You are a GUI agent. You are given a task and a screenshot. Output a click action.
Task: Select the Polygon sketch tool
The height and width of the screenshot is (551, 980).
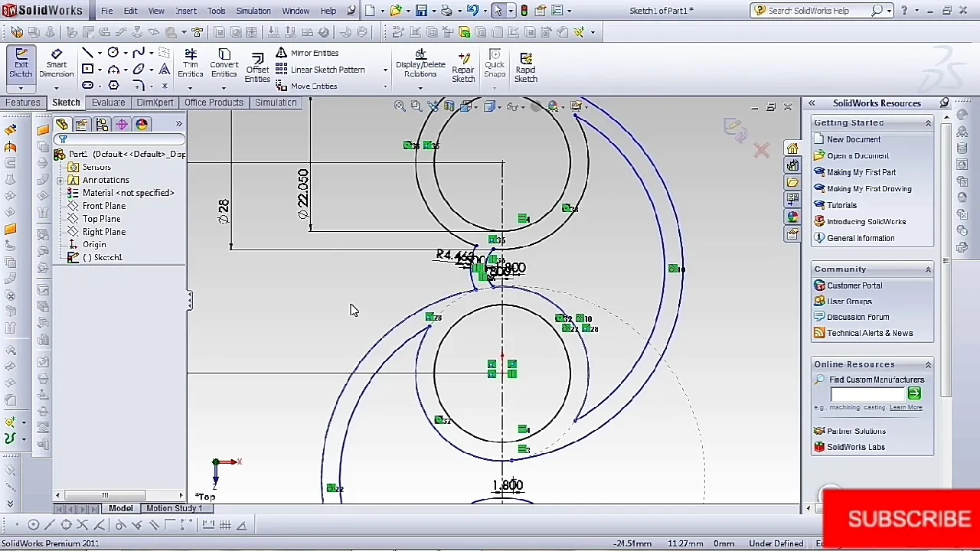113,85
